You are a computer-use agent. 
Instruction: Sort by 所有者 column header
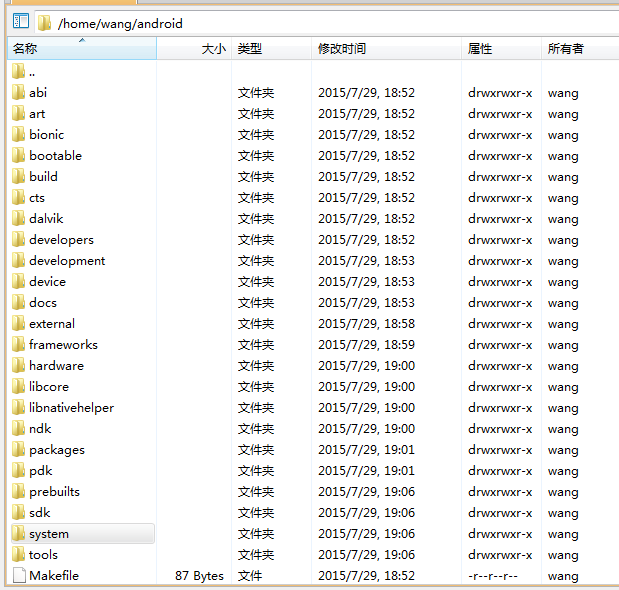580,49
